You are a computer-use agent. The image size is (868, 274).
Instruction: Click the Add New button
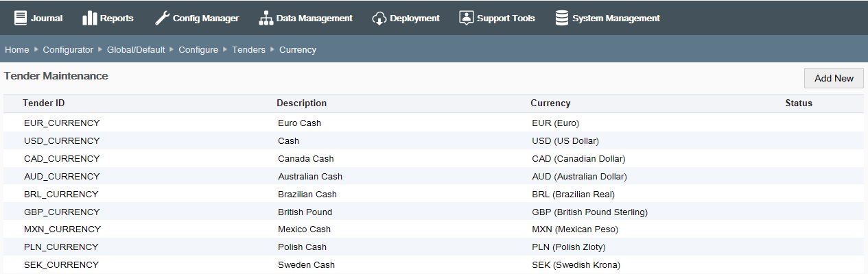pyautogui.click(x=834, y=78)
